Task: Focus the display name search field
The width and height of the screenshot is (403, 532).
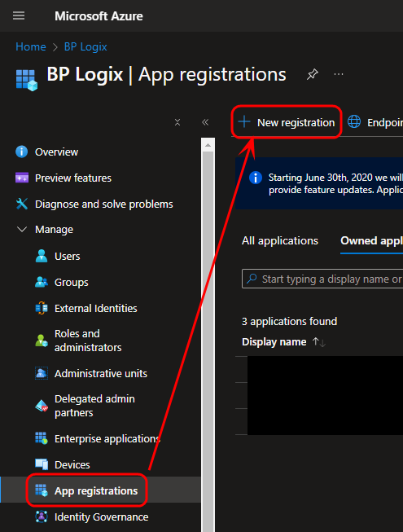Action: [x=322, y=279]
